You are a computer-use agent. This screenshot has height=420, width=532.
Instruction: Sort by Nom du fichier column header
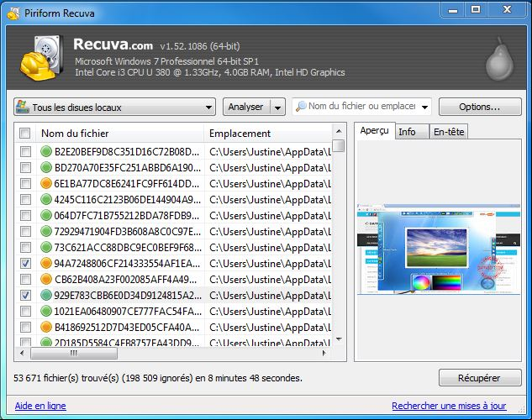[x=120, y=134]
